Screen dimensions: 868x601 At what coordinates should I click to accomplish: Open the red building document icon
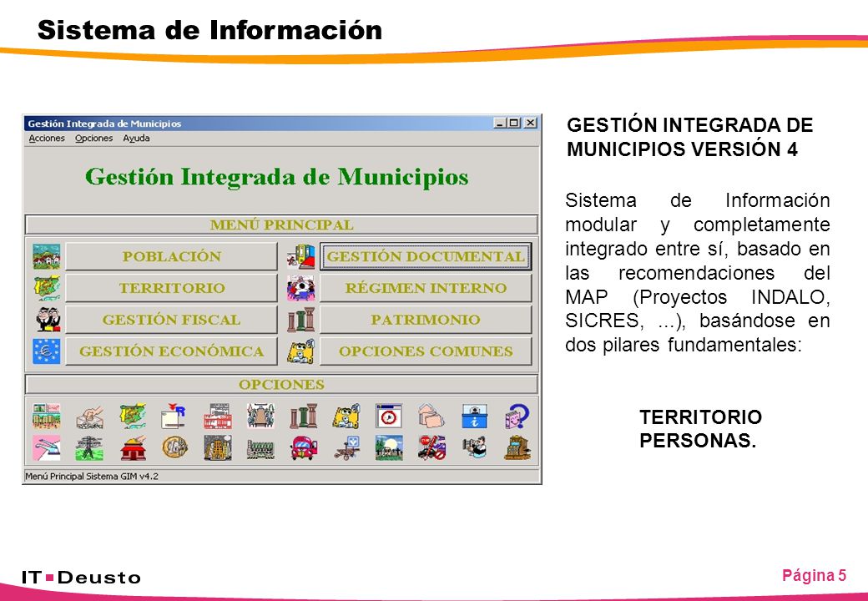pos(218,417)
